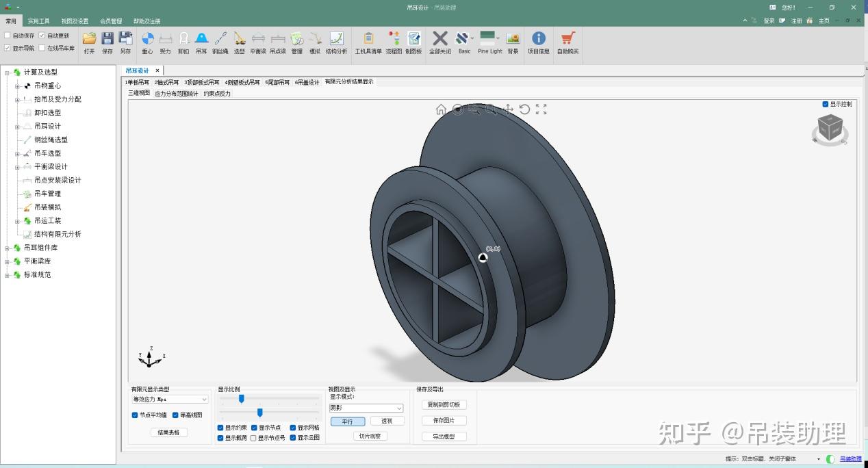Expand the 吊耳组件库 tree node

point(8,248)
